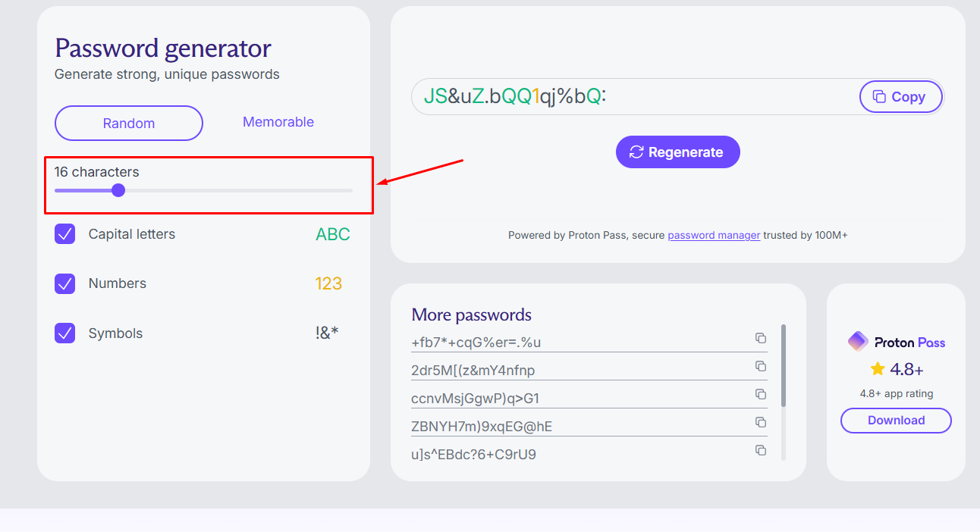Click the copy icon beside 2dr5M[(z&mY4nfnp
980x532 pixels.
coord(761,366)
